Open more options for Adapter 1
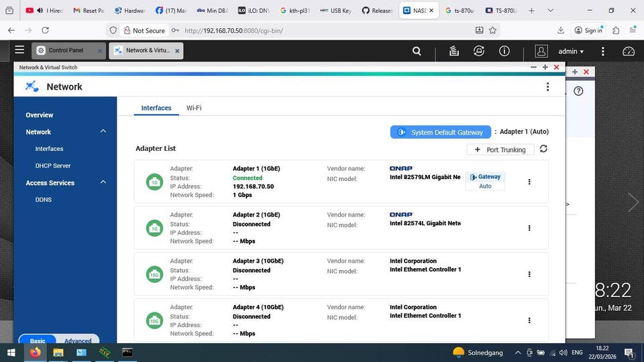Viewport: 644px width, 362px height. (529, 182)
